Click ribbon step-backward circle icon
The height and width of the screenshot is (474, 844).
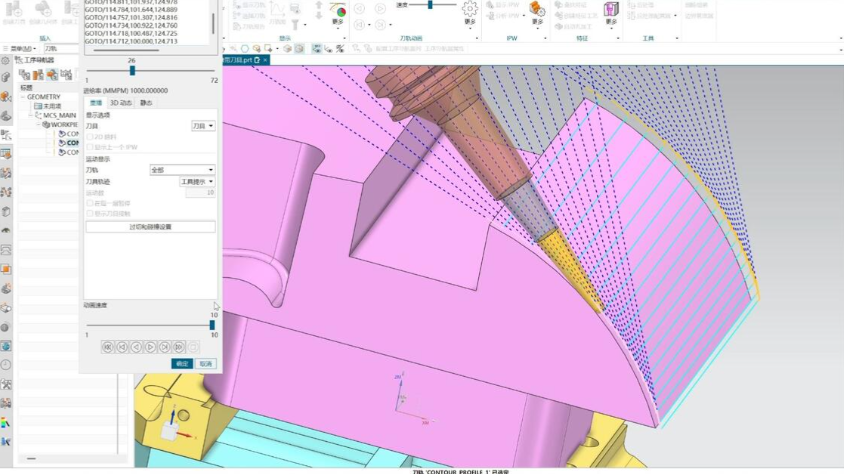click(360, 25)
